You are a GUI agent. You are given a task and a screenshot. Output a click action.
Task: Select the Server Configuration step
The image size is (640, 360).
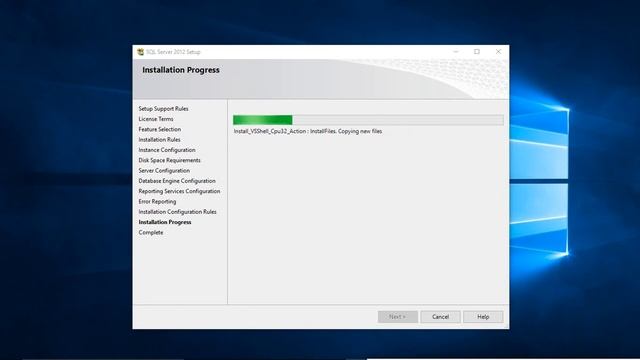coord(164,170)
